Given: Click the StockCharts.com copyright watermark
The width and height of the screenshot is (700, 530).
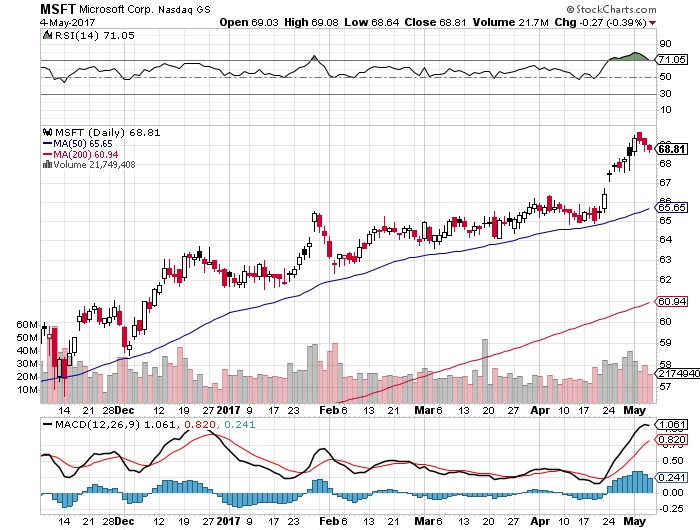Looking at the screenshot, I should (611, 9).
